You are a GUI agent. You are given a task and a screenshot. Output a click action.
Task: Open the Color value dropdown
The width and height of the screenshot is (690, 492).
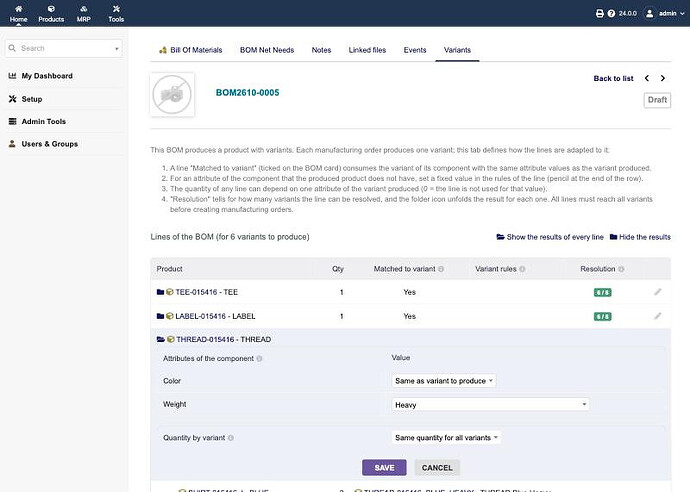coord(444,381)
